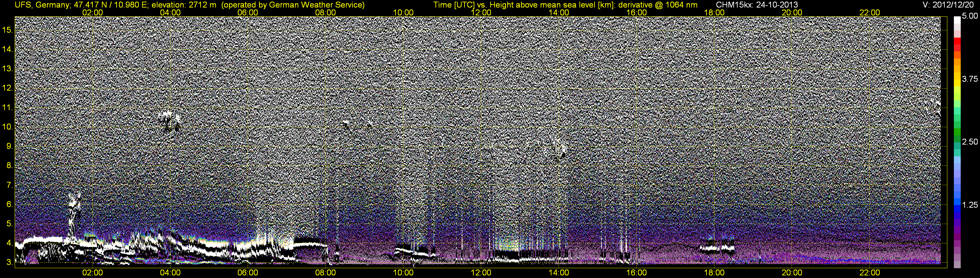Click the 02:00 label on the top time axis
The width and height of the screenshot is (980, 278).
click(92, 12)
